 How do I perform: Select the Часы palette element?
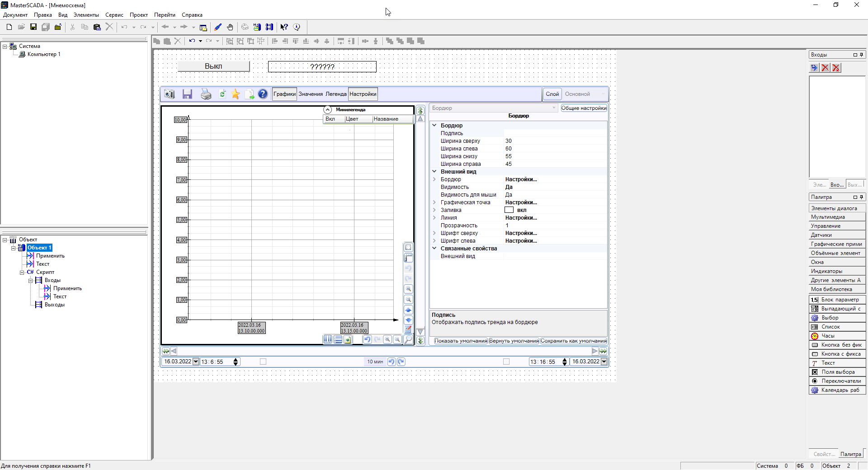tap(837, 336)
